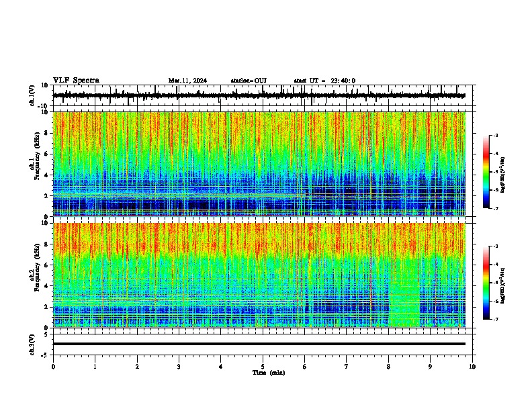Click the "ch.1(V)" waveform axis label
The width and height of the screenshot is (532, 411).
pyautogui.click(x=32, y=95)
